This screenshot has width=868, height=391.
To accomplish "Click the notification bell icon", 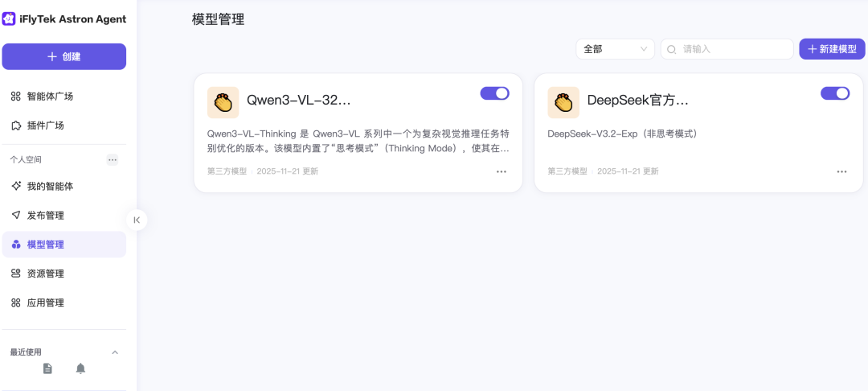I will [80, 368].
